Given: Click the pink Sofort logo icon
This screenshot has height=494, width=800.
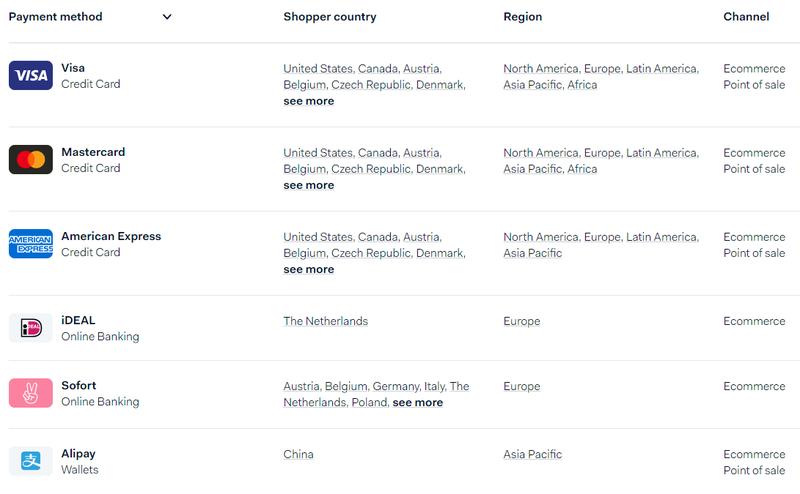Looking at the screenshot, I should [30, 393].
